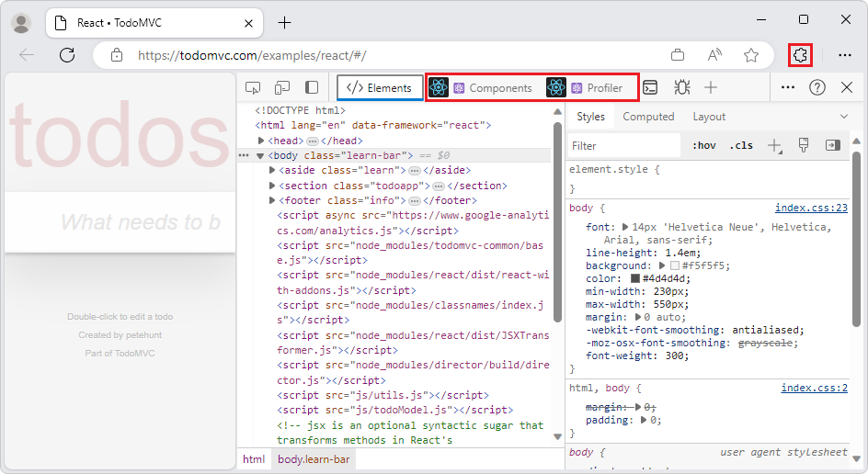
Task: Switch to the Layout tab
Action: 709,117
